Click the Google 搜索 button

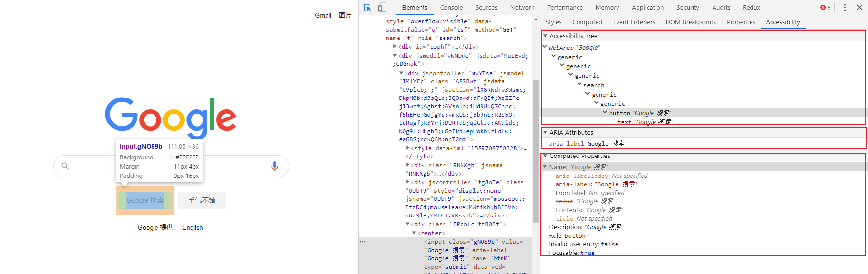pyautogui.click(x=145, y=200)
